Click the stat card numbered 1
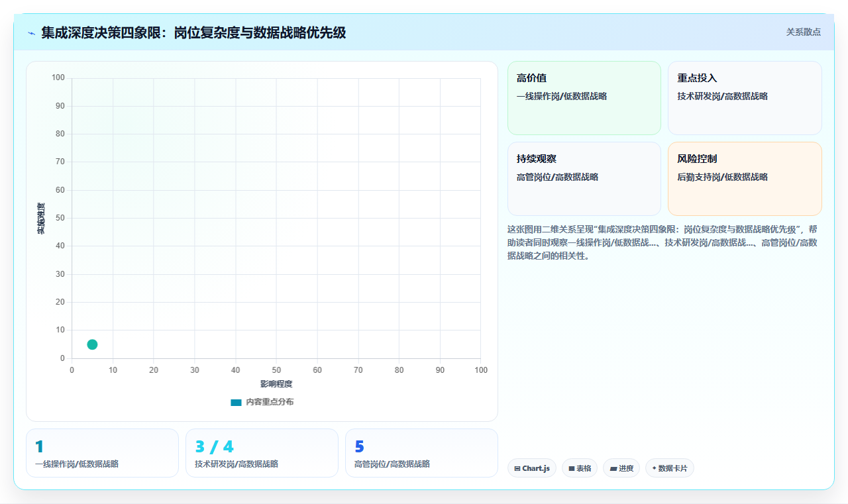Image resolution: width=848 pixels, height=504 pixels. [102, 453]
